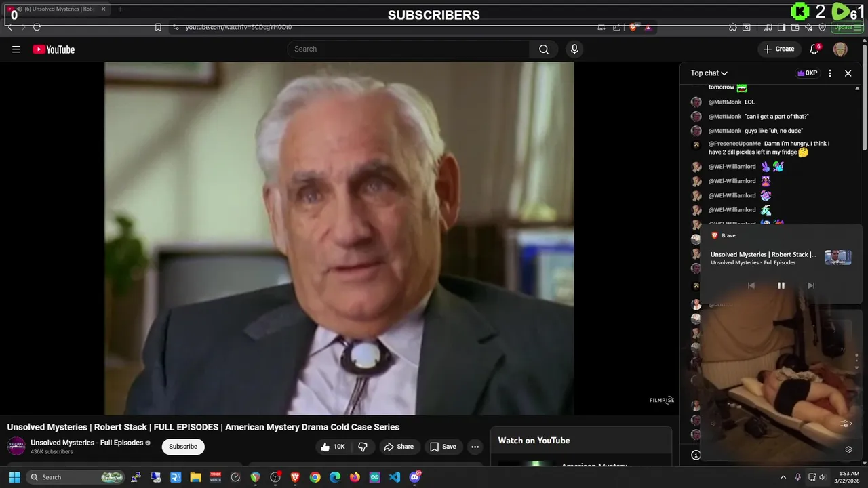Open Microsoft Edge from the taskbar
This screenshot has width=868, height=488.
point(335,477)
